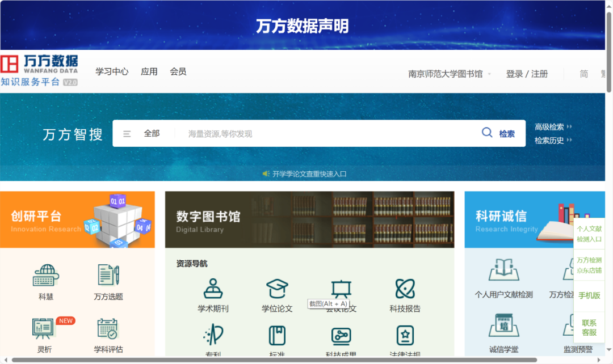Open the 个人用户文献检测 book icon
This screenshot has width=613, height=364.
pos(504,269)
